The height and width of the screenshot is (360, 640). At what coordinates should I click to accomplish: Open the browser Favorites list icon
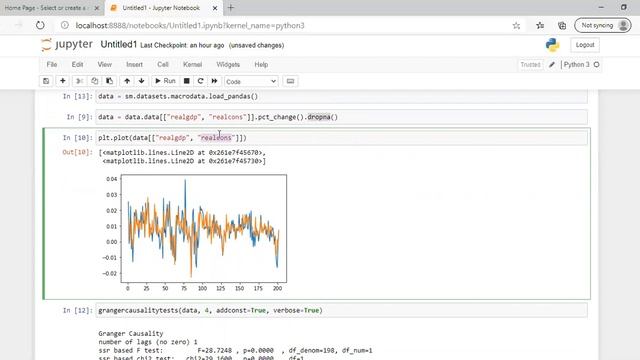[540, 25]
